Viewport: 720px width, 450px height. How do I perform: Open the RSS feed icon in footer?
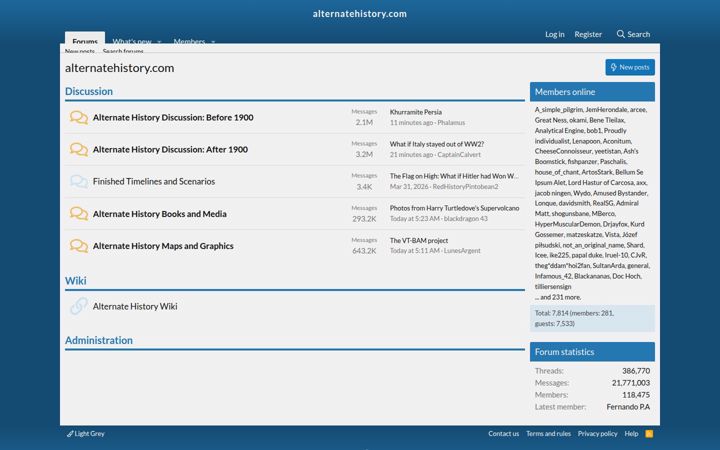tap(649, 433)
